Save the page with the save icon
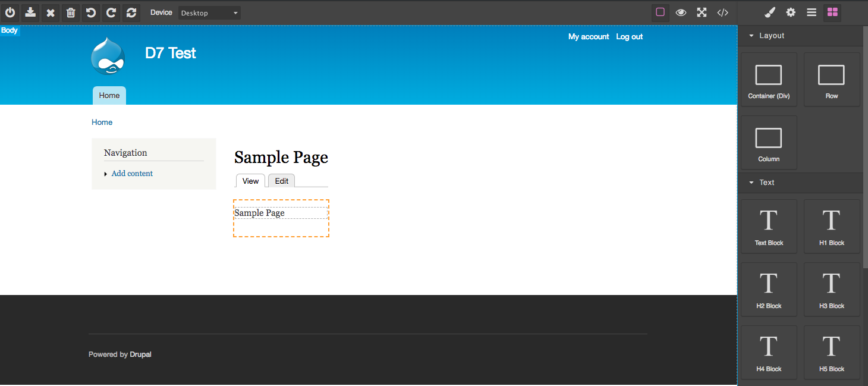868x386 pixels. point(30,12)
